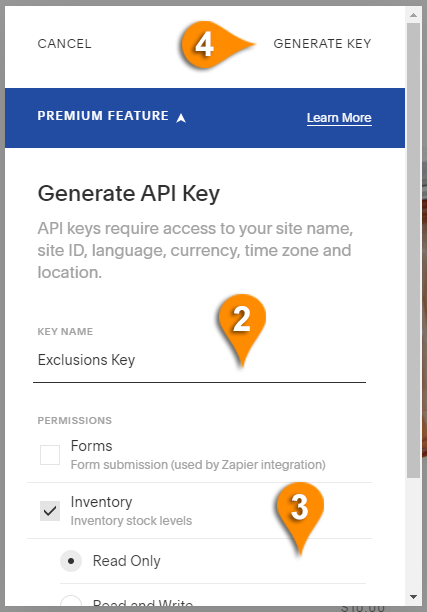Click the Generate Key button
This screenshot has height=612, width=427.
pyautogui.click(x=322, y=44)
